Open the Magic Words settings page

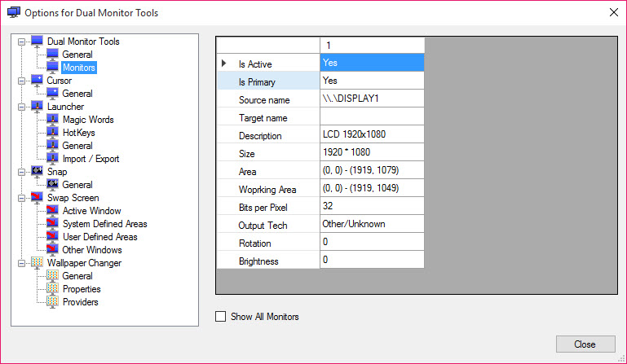[88, 120]
